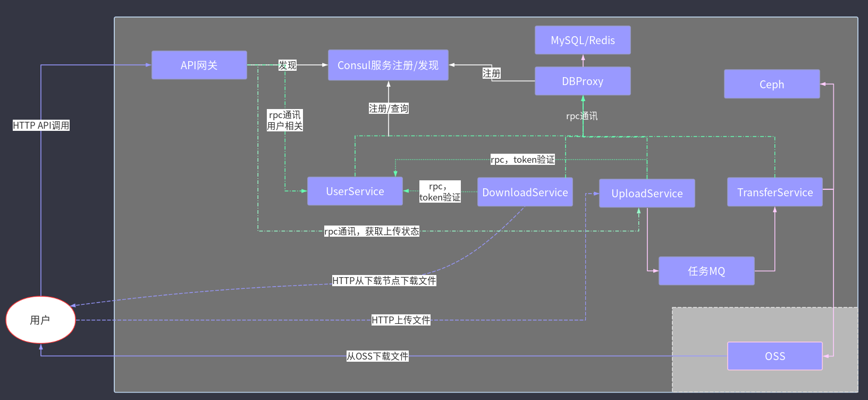Select the API网关 node
The image size is (868, 400).
point(199,65)
